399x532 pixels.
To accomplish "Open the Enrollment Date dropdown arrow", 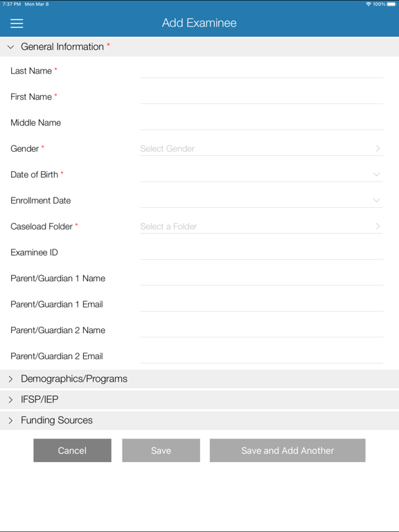I will pos(376,200).
